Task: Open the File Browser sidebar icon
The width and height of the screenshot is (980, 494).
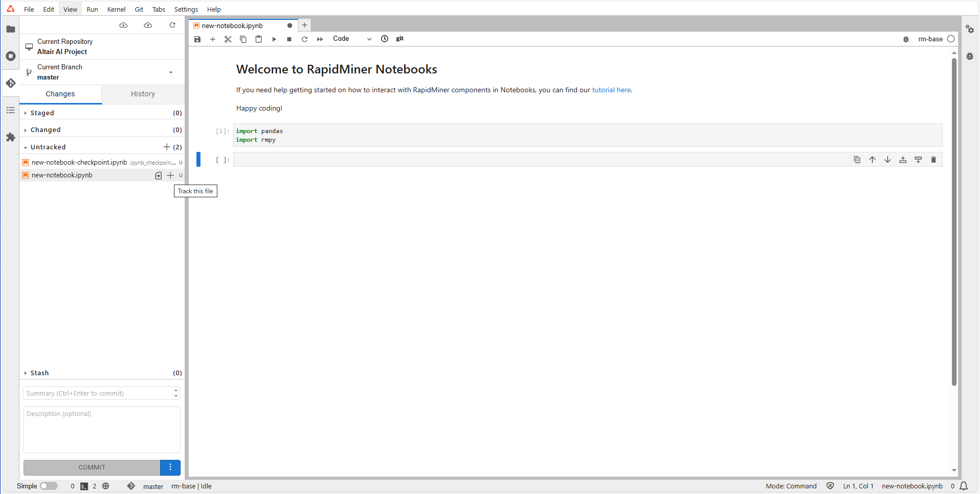Action: pyautogui.click(x=10, y=29)
